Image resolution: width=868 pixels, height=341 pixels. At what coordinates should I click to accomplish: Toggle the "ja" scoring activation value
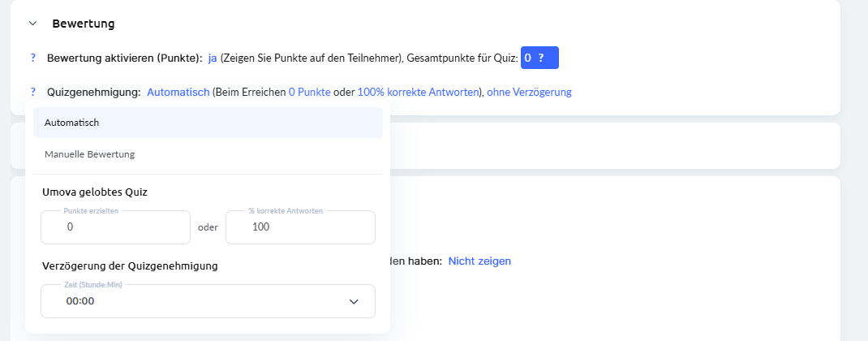213,58
